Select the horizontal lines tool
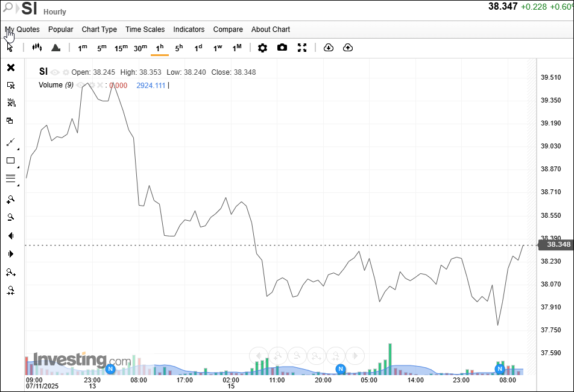574x392 pixels. [11, 179]
